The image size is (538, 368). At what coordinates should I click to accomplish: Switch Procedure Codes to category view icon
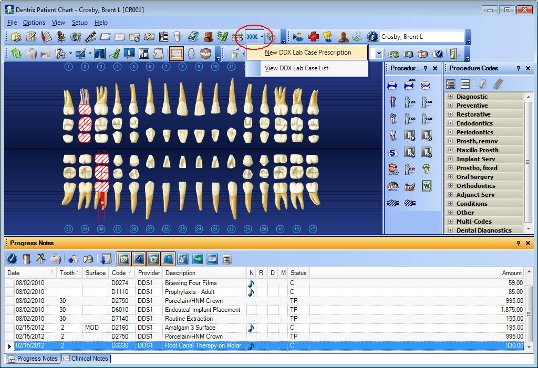pyautogui.click(x=451, y=84)
